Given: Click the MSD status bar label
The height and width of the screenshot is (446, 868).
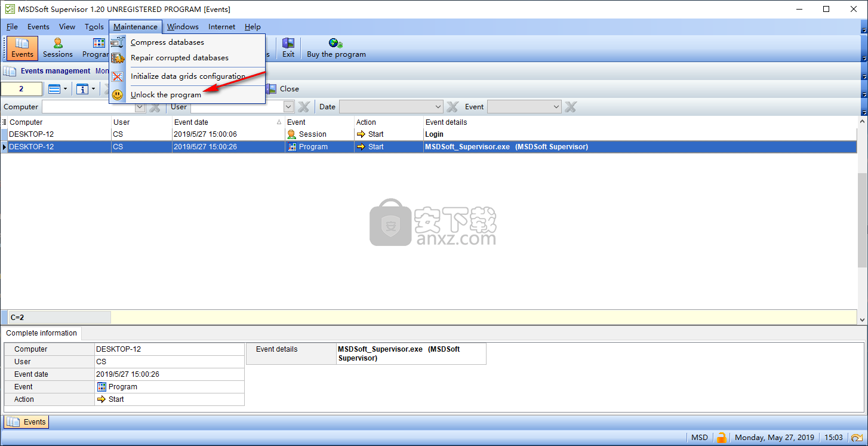Looking at the screenshot, I should click(699, 438).
